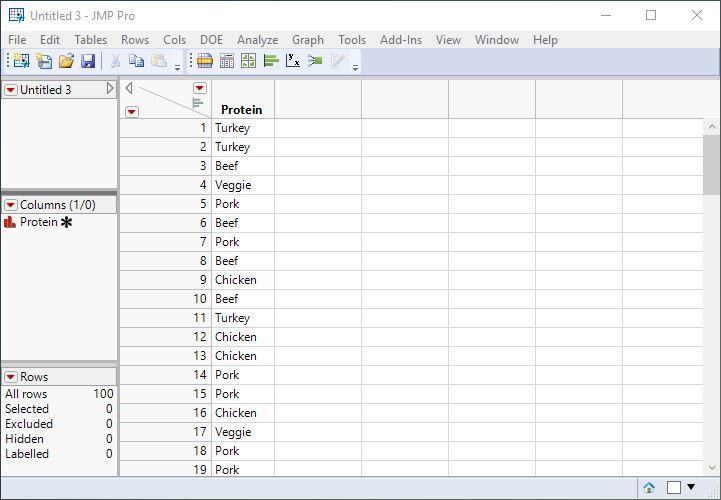This screenshot has width=721, height=500.
Task: Click the scrollbar up arrow
Action: click(712, 126)
